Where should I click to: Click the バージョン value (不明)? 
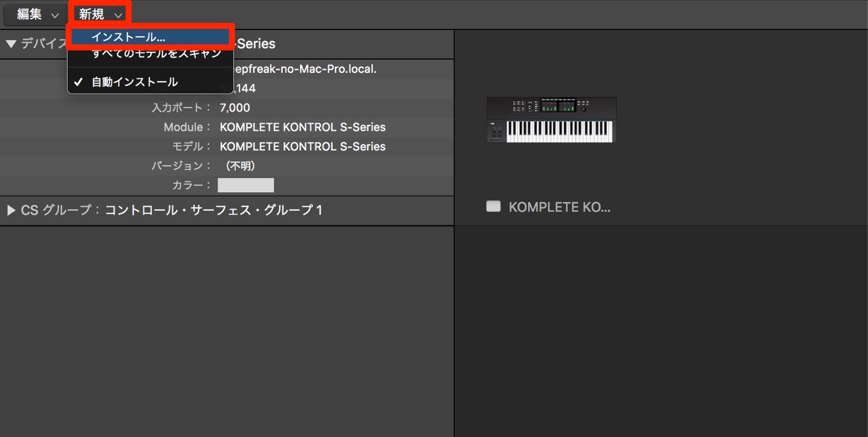pos(239,166)
